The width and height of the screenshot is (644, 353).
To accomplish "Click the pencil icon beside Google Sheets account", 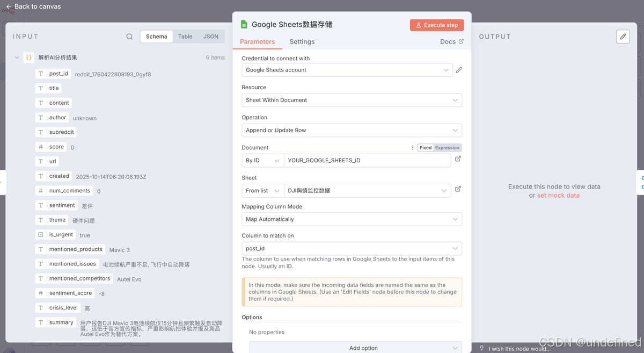I will click(460, 69).
